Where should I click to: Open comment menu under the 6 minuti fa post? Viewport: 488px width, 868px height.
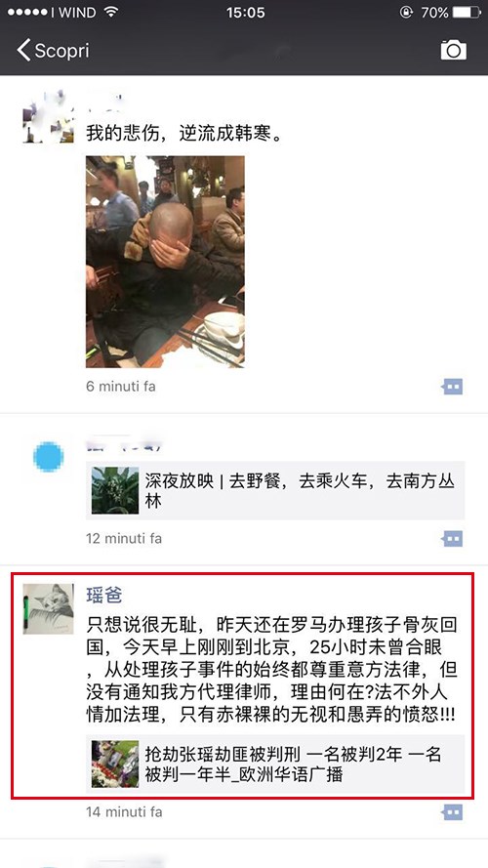coord(453,387)
